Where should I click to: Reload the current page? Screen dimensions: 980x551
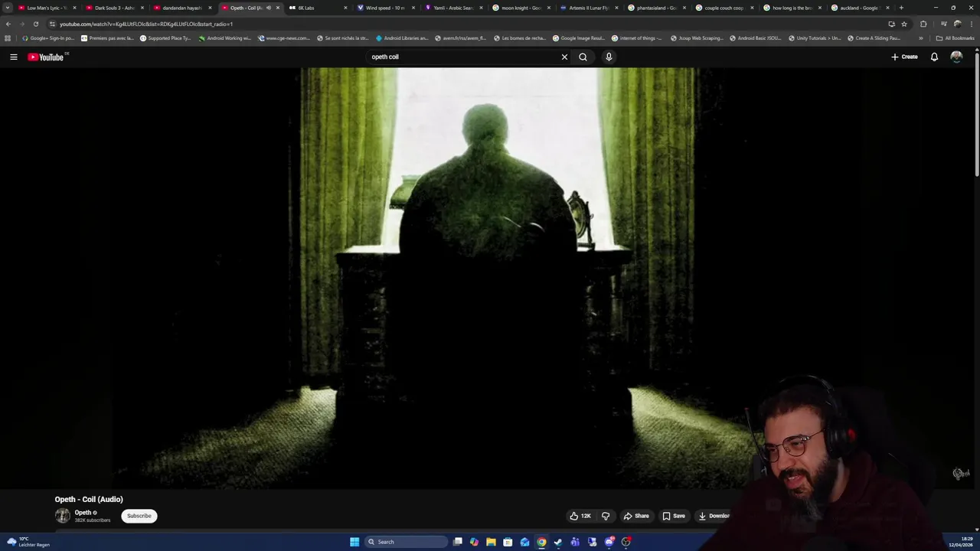click(x=35, y=24)
